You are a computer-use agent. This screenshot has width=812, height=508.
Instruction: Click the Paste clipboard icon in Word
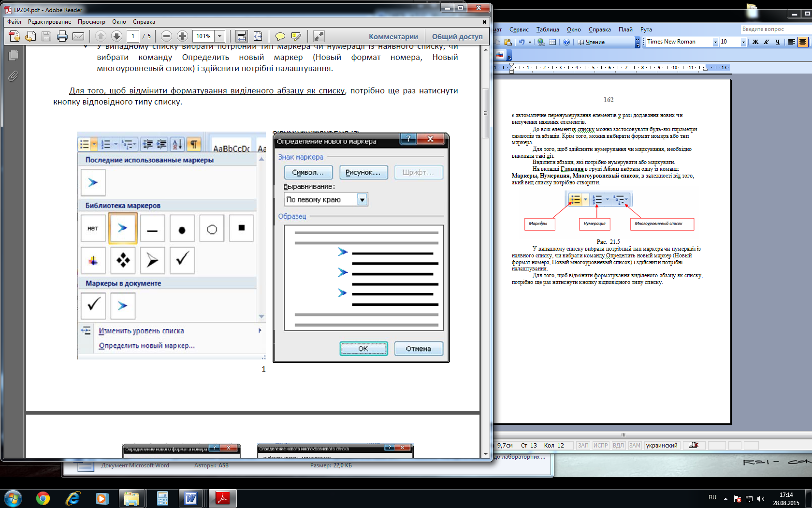507,42
